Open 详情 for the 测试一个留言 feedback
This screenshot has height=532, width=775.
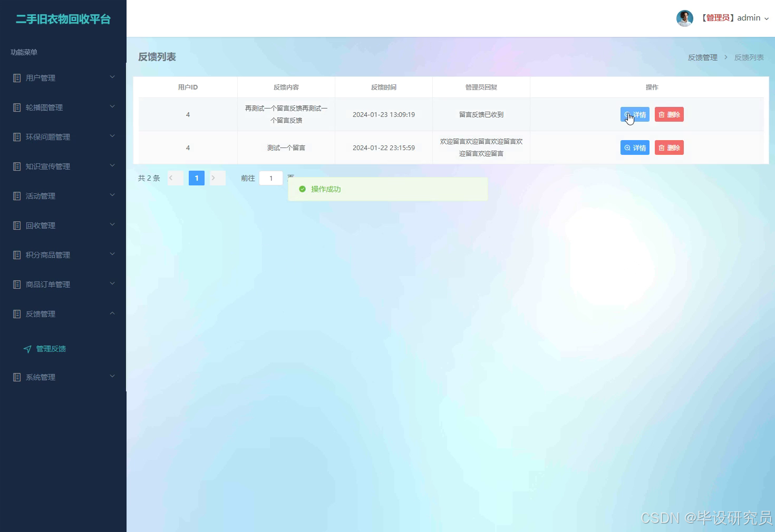[x=635, y=147]
